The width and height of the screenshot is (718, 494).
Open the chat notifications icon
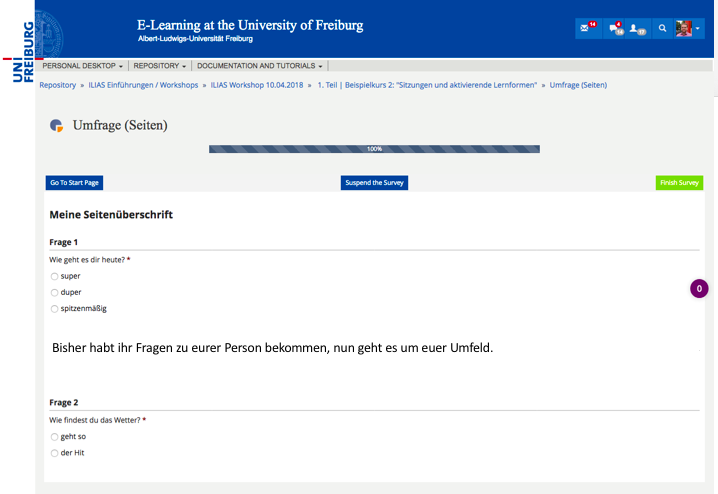pyautogui.click(x=614, y=28)
